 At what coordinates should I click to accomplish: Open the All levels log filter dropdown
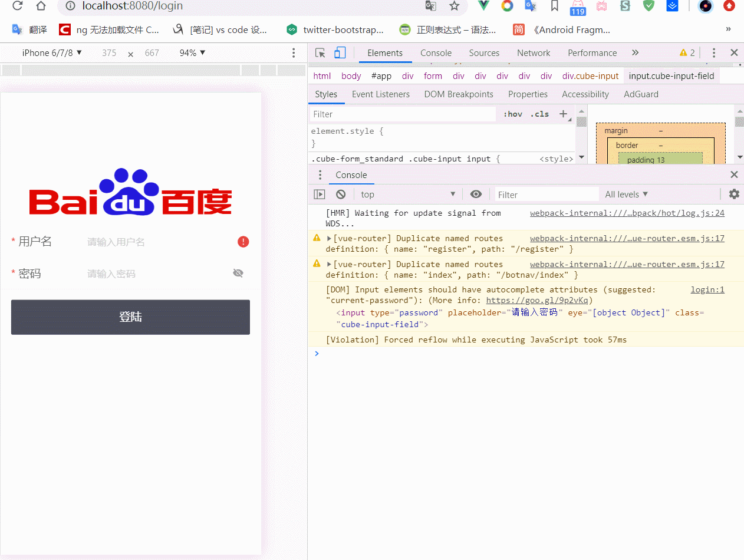point(627,194)
